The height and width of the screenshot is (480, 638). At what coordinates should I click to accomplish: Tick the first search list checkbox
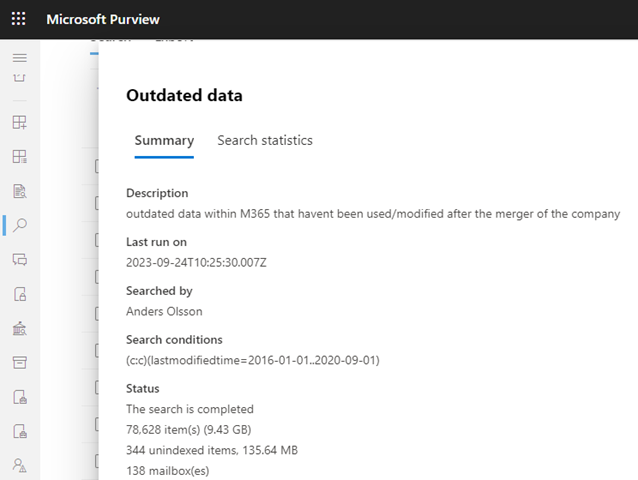[97, 167]
